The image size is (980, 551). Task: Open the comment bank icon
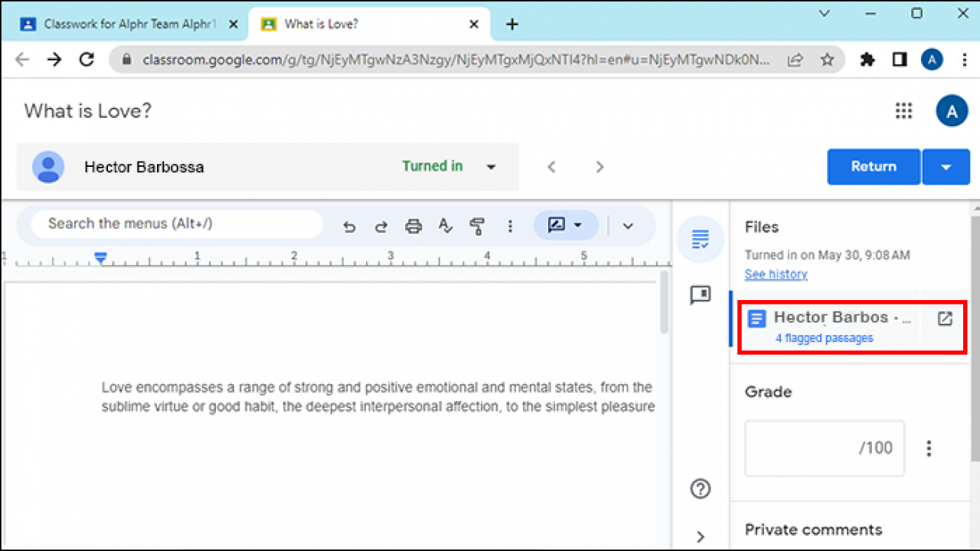[x=700, y=295]
